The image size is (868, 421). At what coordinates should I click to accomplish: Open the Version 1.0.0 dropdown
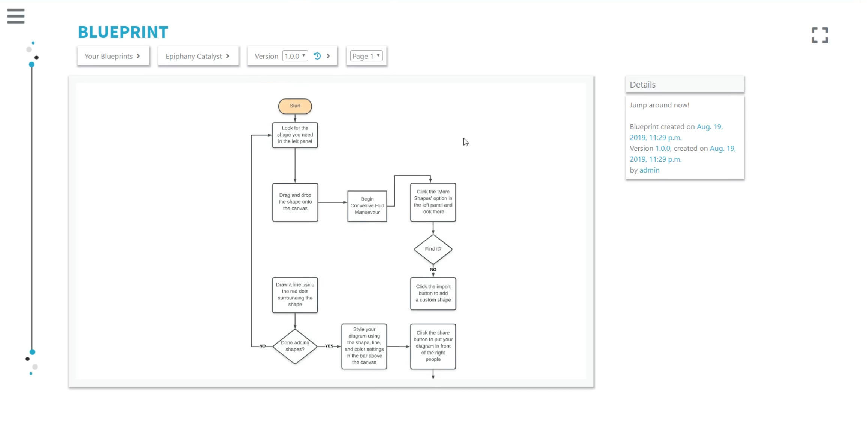coord(295,56)
